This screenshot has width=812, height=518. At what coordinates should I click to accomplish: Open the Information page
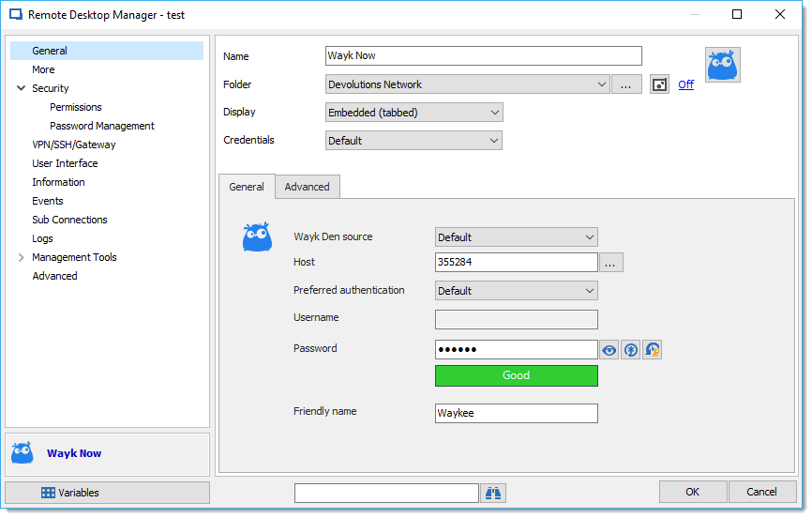tap(58, 182)
